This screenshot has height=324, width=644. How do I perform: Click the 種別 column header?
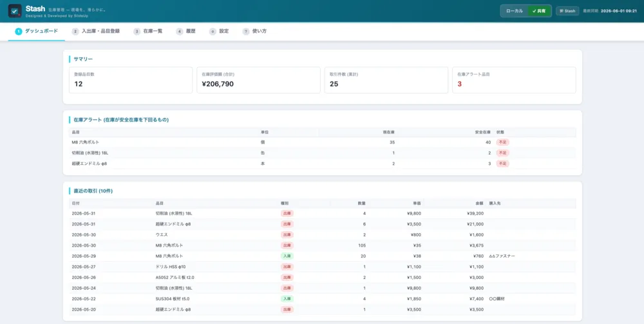285,204
